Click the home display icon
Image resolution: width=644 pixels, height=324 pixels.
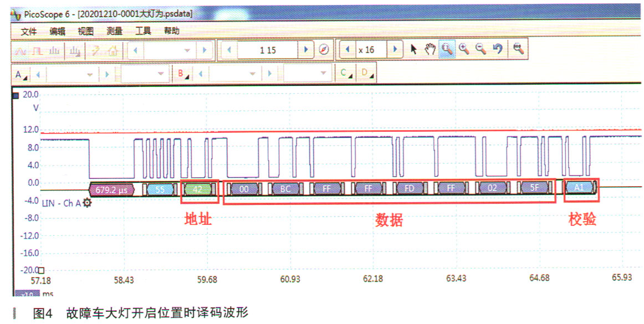[112, 50]
